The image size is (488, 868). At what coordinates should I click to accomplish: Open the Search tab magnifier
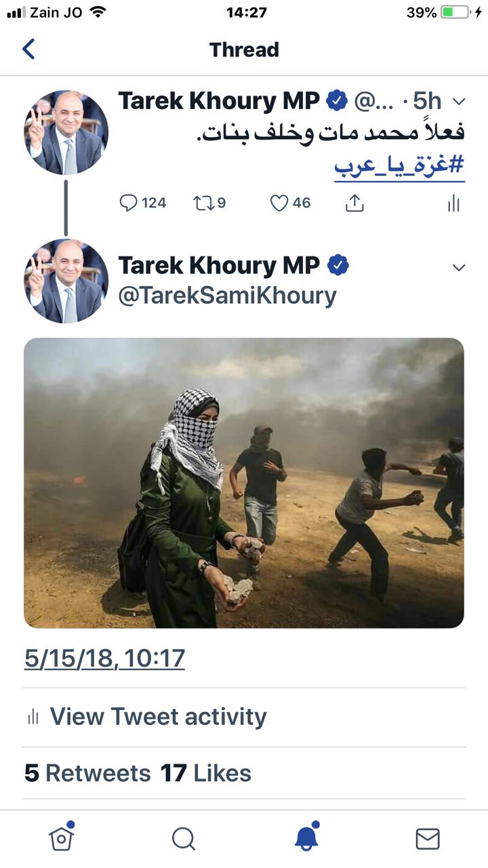(184, 839)
